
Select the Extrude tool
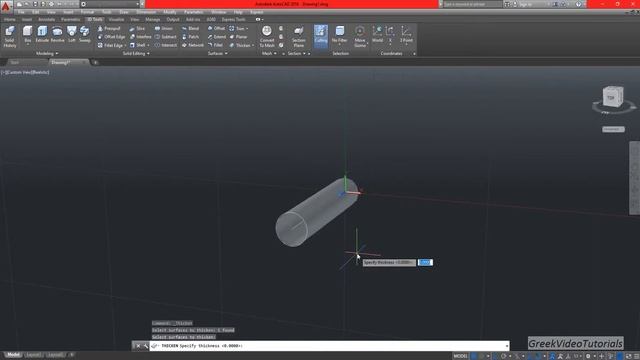pyautogui.click(x=42, y=34)
